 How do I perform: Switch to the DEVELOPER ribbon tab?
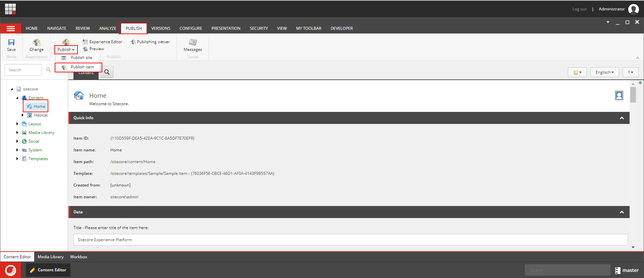point(342,28)
